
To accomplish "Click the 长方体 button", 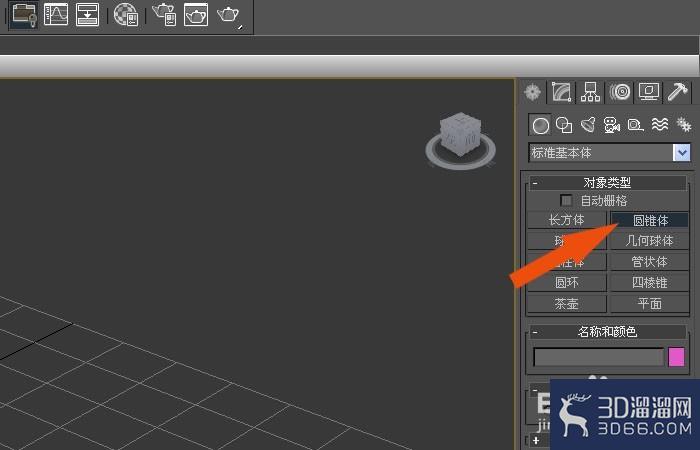I will [567, 220].
